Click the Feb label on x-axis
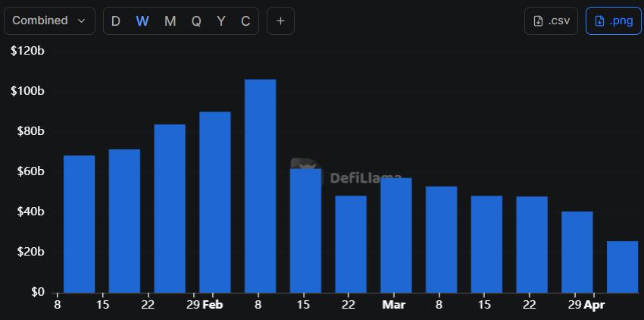Image resolution: width=644 pixels, height=320 pixels. click(x=213, y=305)
